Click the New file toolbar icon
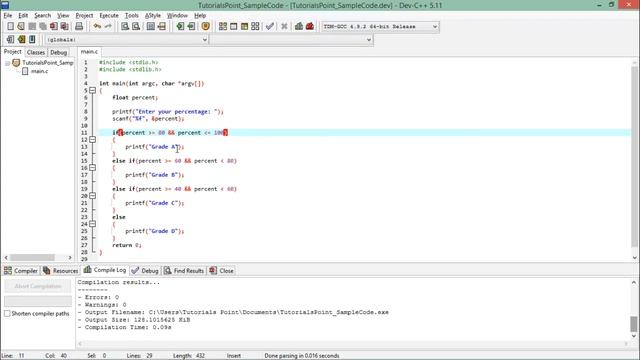 [11, 27]
